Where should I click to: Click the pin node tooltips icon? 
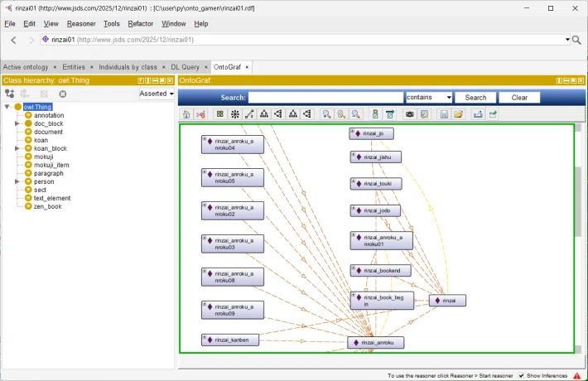pos(493,114)
